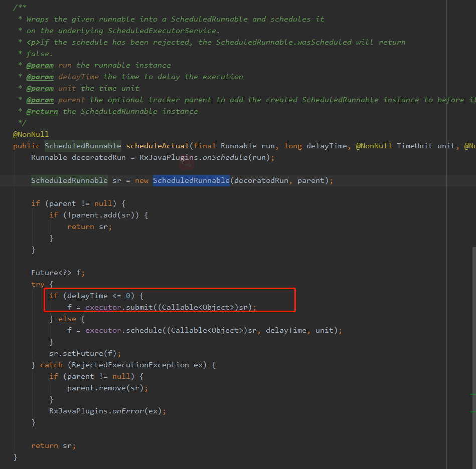The height and width of the screenshot is (469, 476).
Task: Click RejectedExecutionException in the catch clause
Action: pyautogui.click(x=130, y=365)
